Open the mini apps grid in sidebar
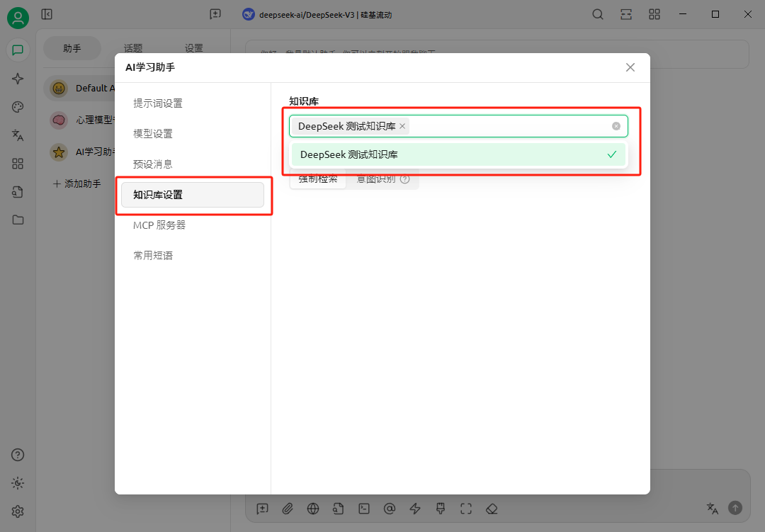This screenshot has height=532, width=765. (x=18, y=164)
